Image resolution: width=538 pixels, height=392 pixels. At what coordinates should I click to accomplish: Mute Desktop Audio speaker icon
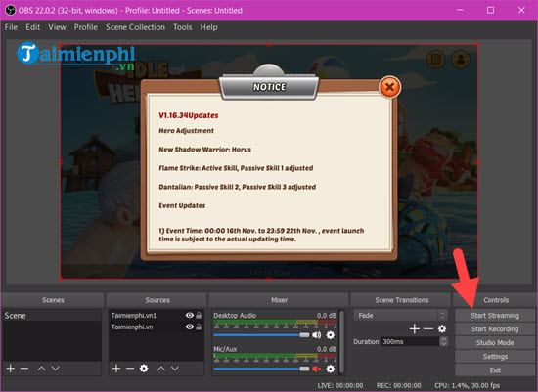tap(316, 335)
